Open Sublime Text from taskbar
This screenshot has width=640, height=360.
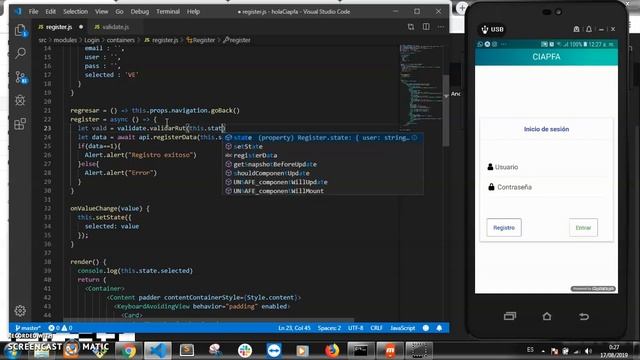pos(187,350)
